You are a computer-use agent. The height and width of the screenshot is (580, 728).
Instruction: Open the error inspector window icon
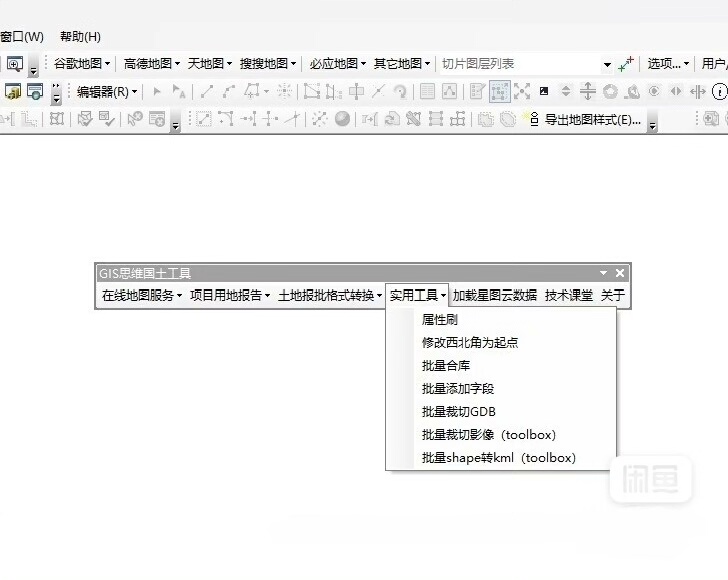click(157, 119)
